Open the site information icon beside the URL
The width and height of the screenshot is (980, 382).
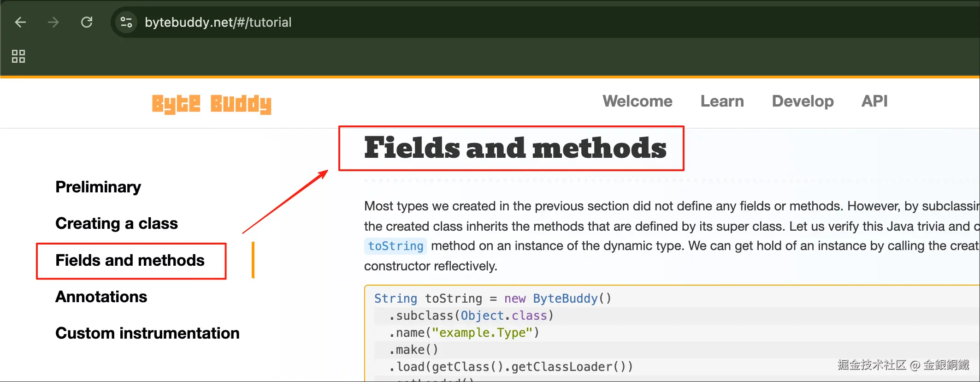[126, 22]
